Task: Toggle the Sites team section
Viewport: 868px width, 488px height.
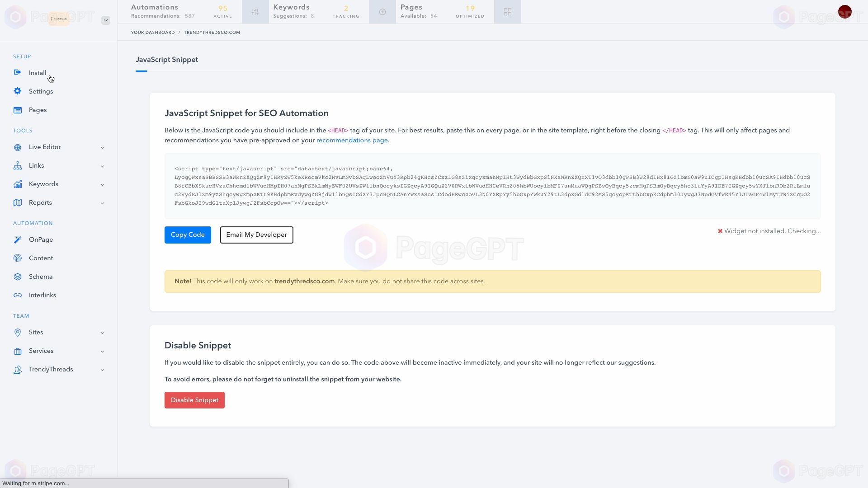Action: [102, 333]
